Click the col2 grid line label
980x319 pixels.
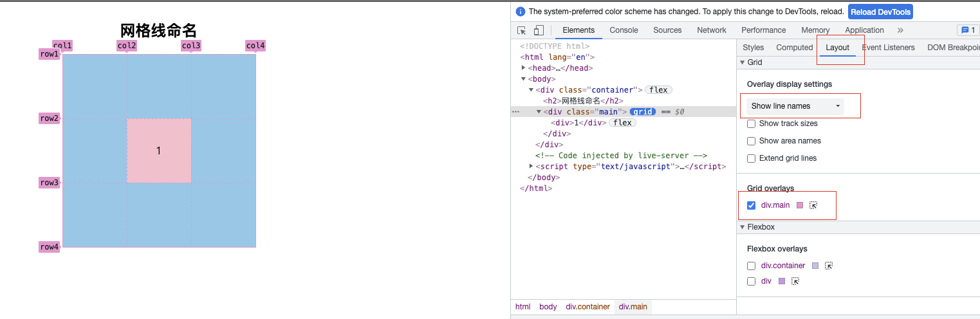click(127, 46)
